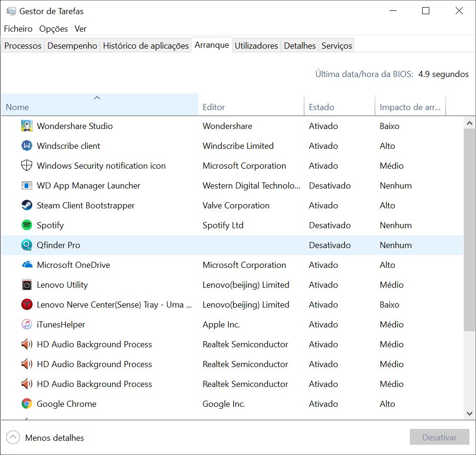The image size is (476, 455).
Task: Click the Task Manager title bar icon
Action: (11, 11)
